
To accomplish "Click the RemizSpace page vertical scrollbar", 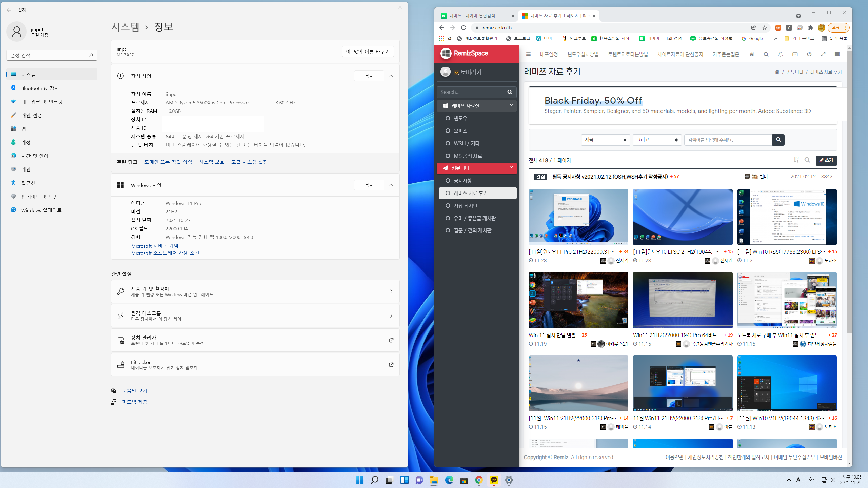I will (x=849, y=192).
